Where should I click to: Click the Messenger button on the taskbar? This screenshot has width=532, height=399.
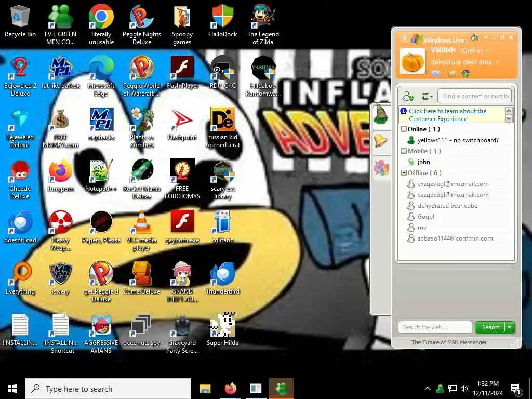tap(281, 389)
